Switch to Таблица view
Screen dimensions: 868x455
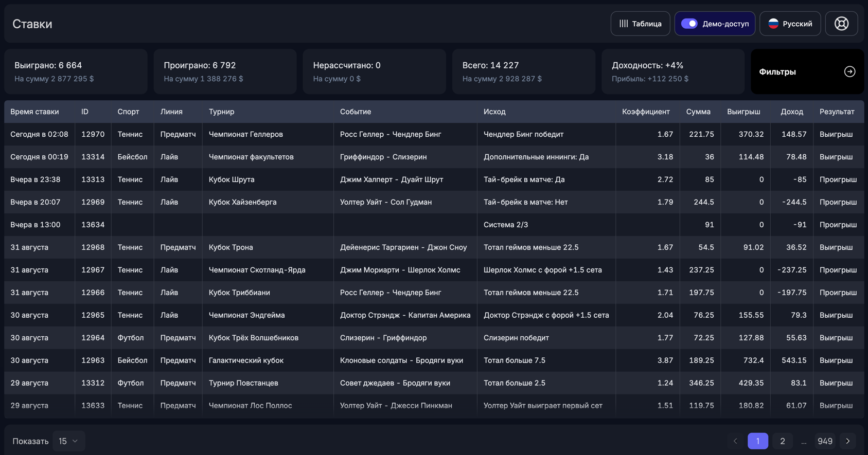tap(641, 24)
